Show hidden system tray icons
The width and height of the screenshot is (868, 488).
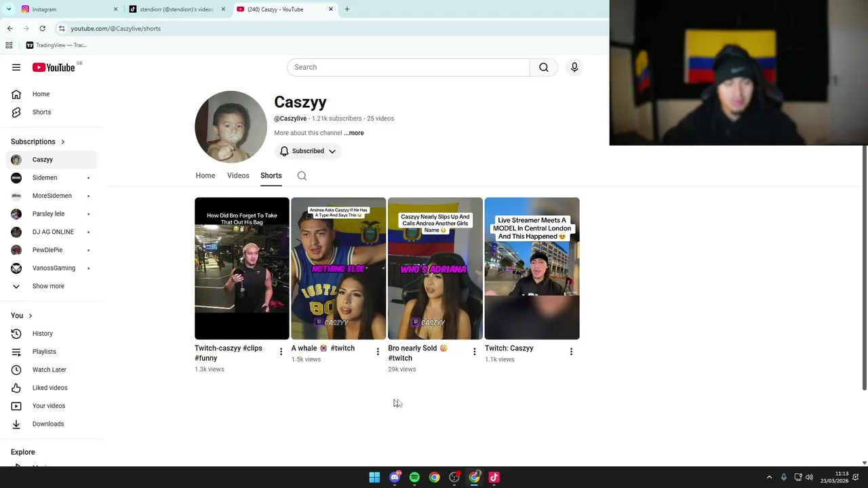[769, 477]
